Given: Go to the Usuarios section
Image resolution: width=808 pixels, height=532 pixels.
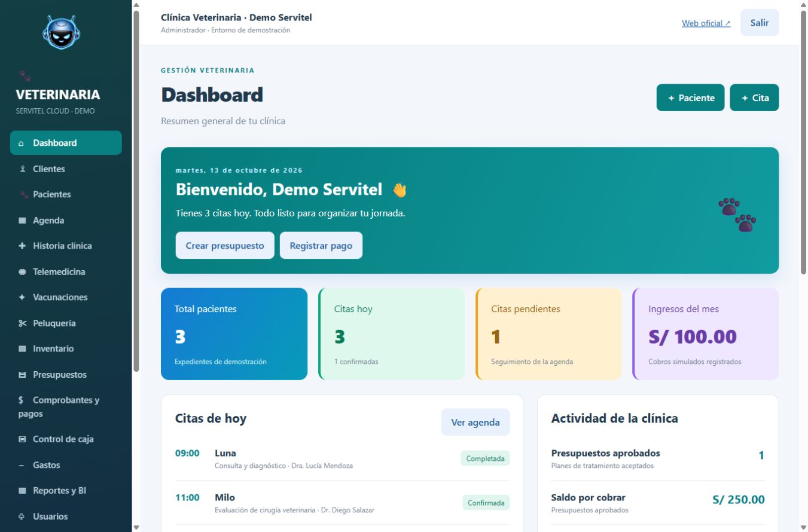Looking at the screenshot, I should 66,516.
